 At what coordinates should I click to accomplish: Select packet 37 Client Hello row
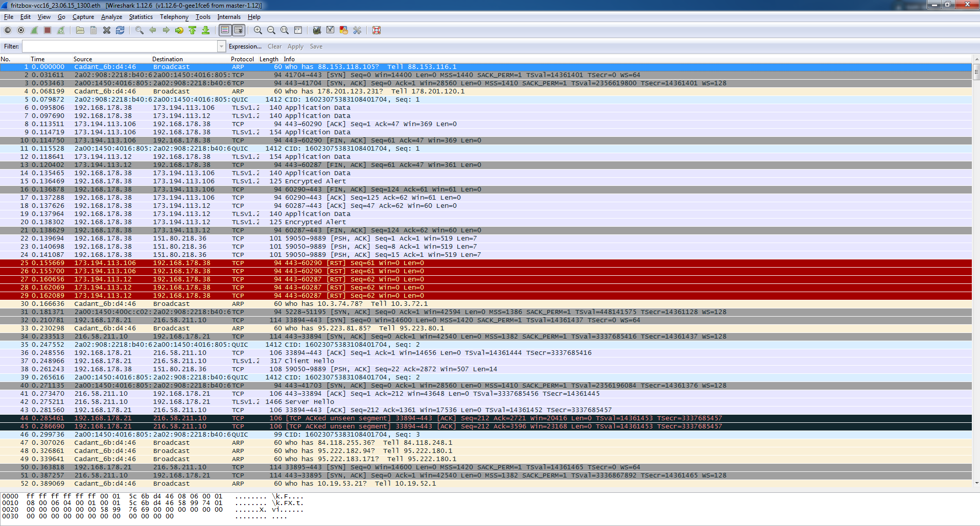click(485, 361)
